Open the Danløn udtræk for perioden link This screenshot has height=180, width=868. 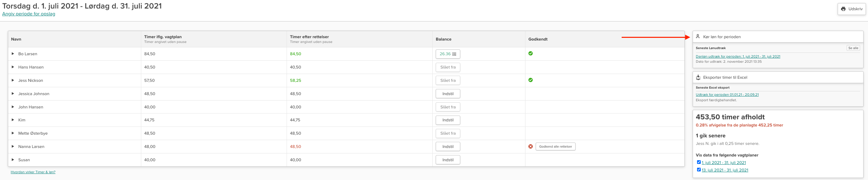click(738, 57)
